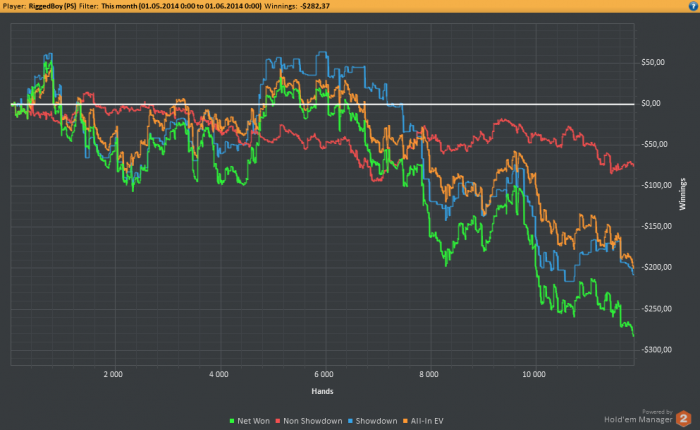Click the 10 000 hands axis label
Screen dimensions: 700x430
tap(534, 374)
